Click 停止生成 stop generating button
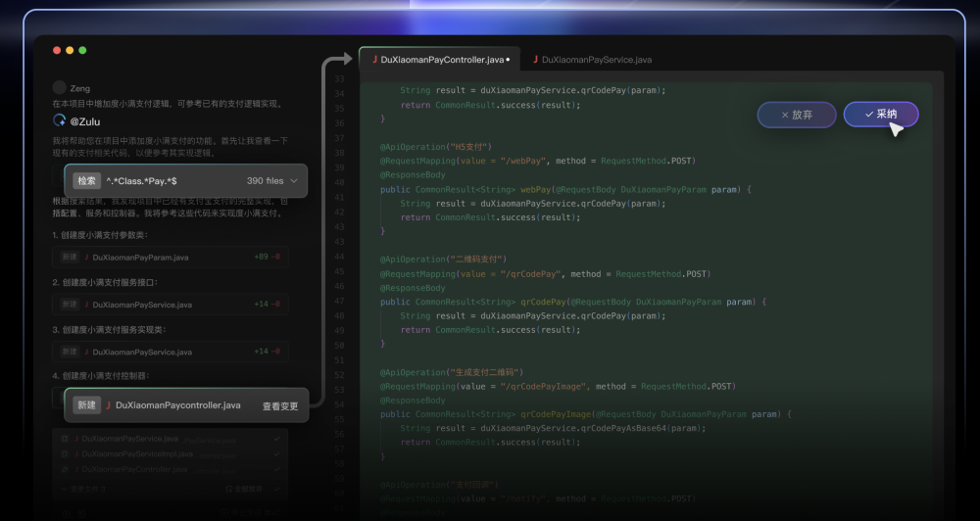This screenshot has width=980, height=521. tap(250, 513)
